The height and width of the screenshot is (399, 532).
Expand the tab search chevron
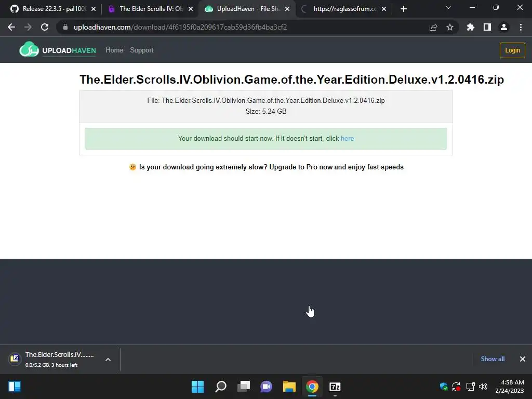(448, 7)
